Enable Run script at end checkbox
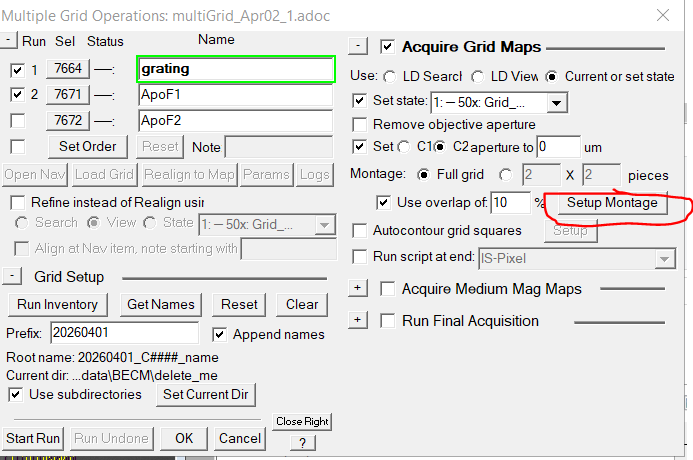This screenshot has width=693, height=460. click(x=360, y=257)
